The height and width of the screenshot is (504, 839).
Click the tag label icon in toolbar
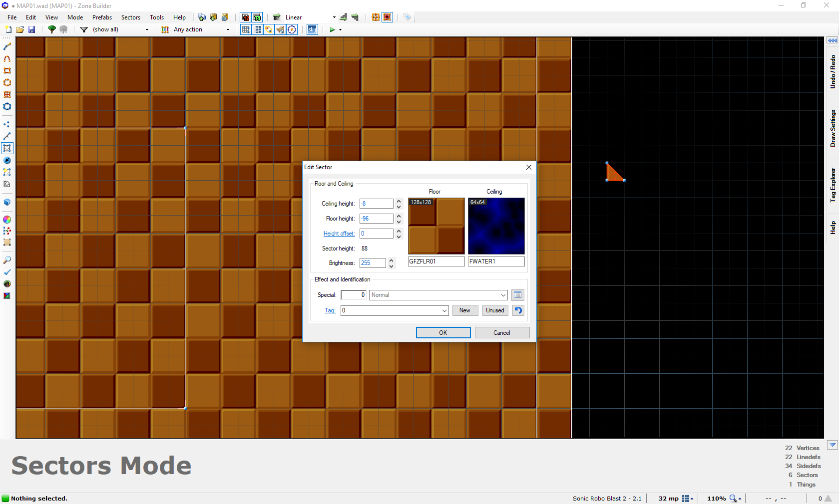tap(407, 17)
